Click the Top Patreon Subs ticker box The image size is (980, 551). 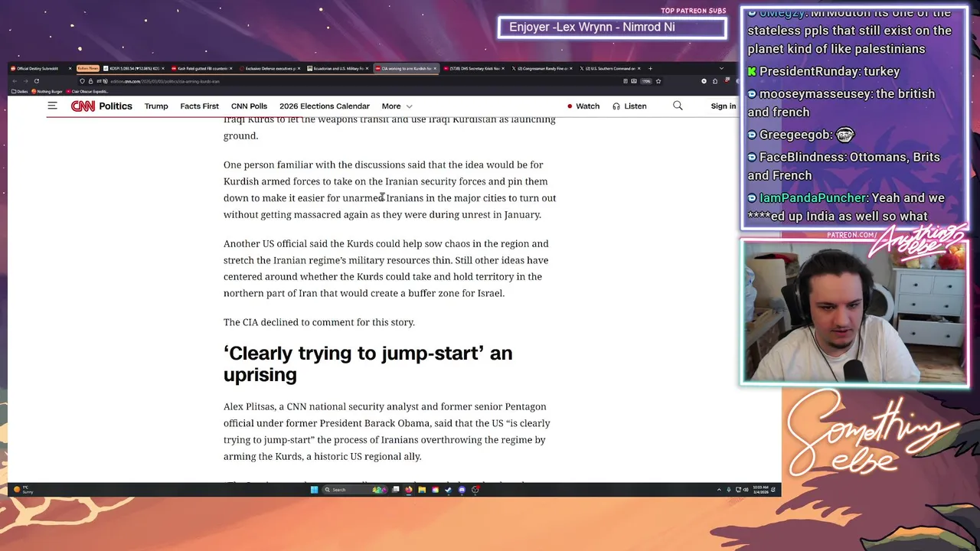(x=612, y=28)
